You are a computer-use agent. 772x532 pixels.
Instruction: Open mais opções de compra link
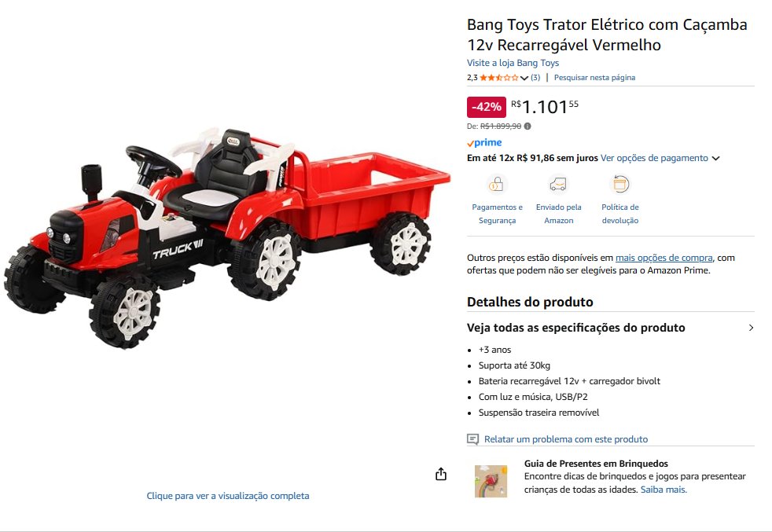click(664, 258)
